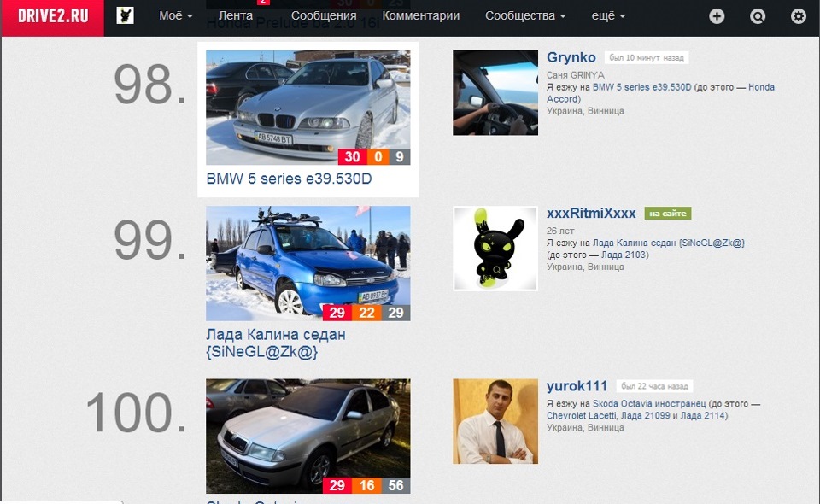The width and height of the screenshot is (820, 504).
Task: Click был 10 минут назад status
Action: click(647, 57)
